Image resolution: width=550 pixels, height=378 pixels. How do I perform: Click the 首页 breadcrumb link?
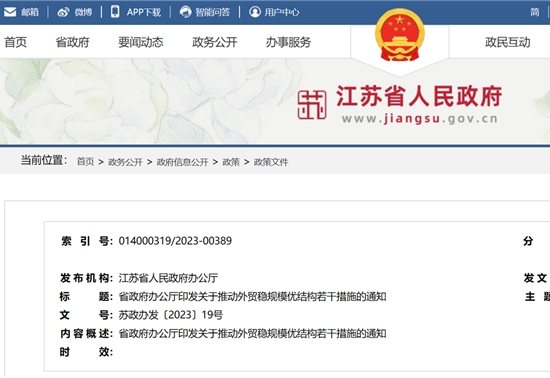(85, 162)
